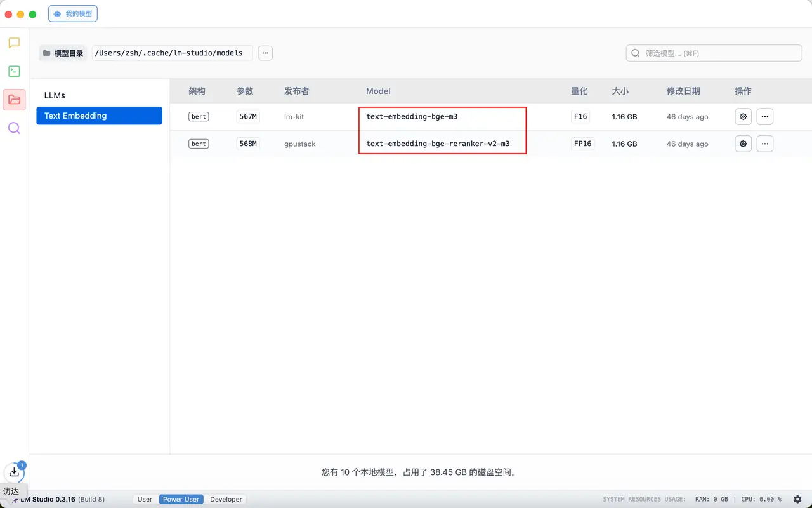This screenshot has width=812, height=508.
Task: Click the text-embedding-bge-m3 model name
Action: tap(412, 117)
